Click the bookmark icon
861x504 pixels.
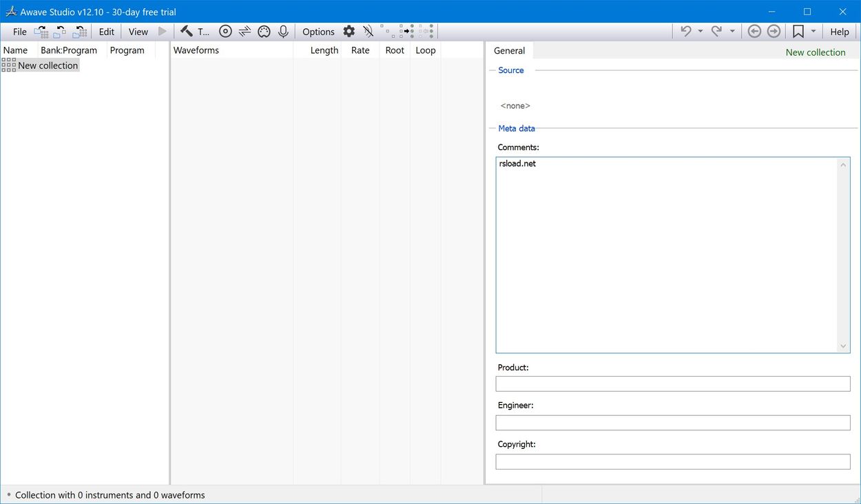coord(798,32)
